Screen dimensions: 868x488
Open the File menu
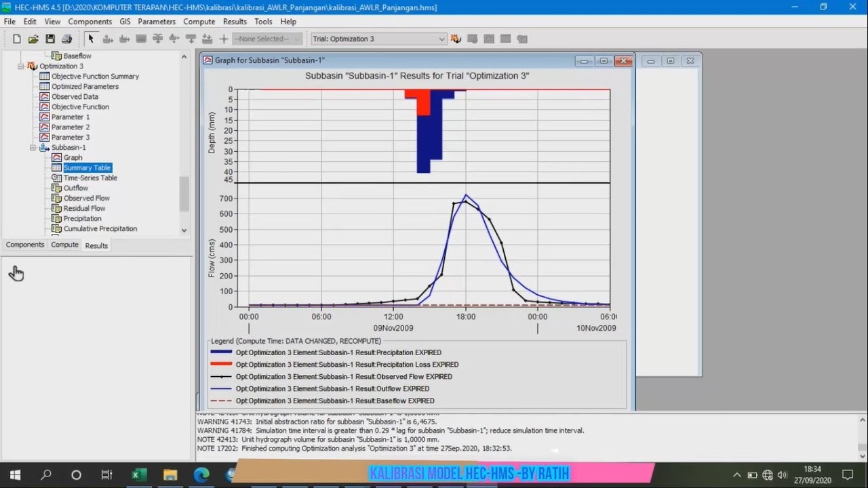coord(9,22)
